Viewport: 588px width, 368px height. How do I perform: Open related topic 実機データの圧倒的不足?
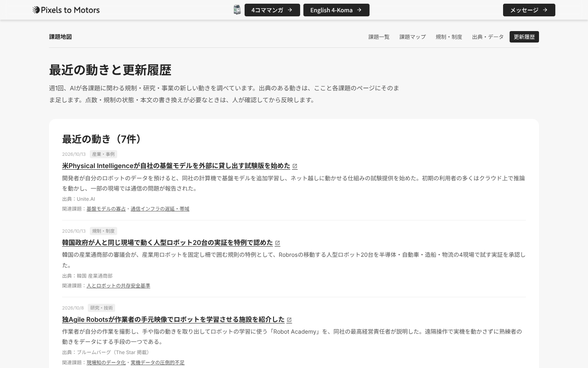pyautogui.click(x=158, y=362)
